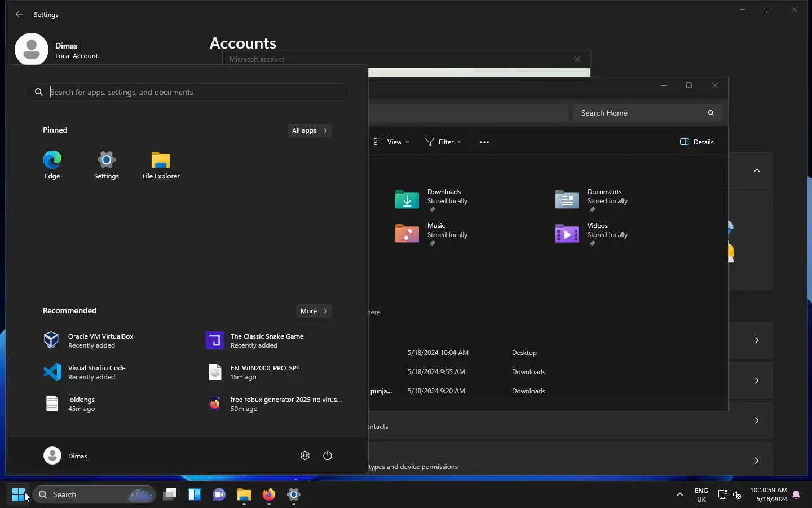Image resolution: width=812 pixels, height=508 pixels.
Task: Select the recent row dated 10:04 AM
Action: coord(548,353)
